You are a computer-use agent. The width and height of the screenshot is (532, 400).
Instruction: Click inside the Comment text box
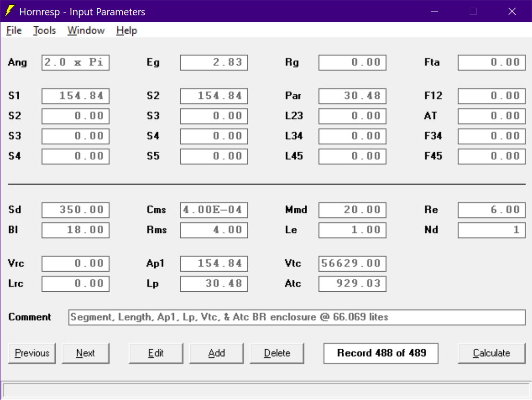297,317
